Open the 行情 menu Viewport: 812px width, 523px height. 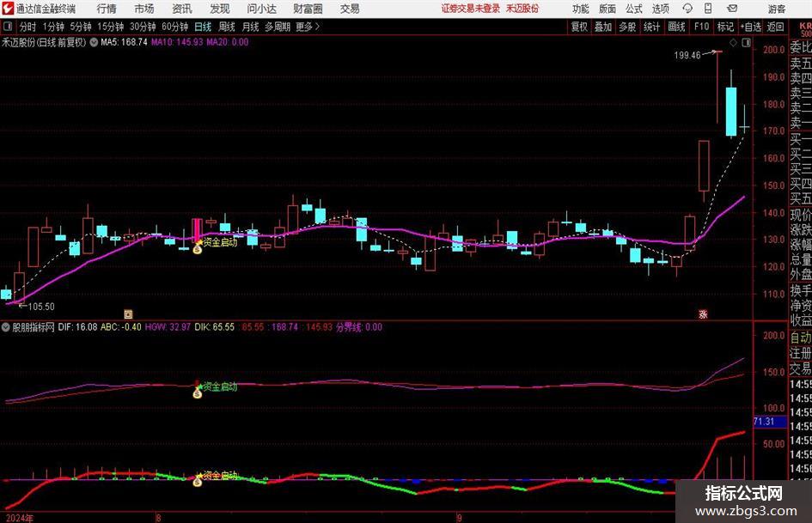(x=107, y=9)
